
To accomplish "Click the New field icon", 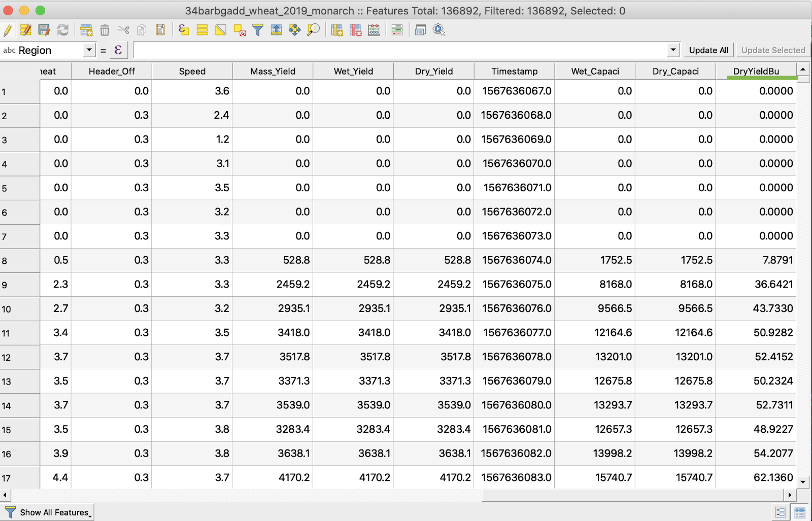I will (337, 30).
